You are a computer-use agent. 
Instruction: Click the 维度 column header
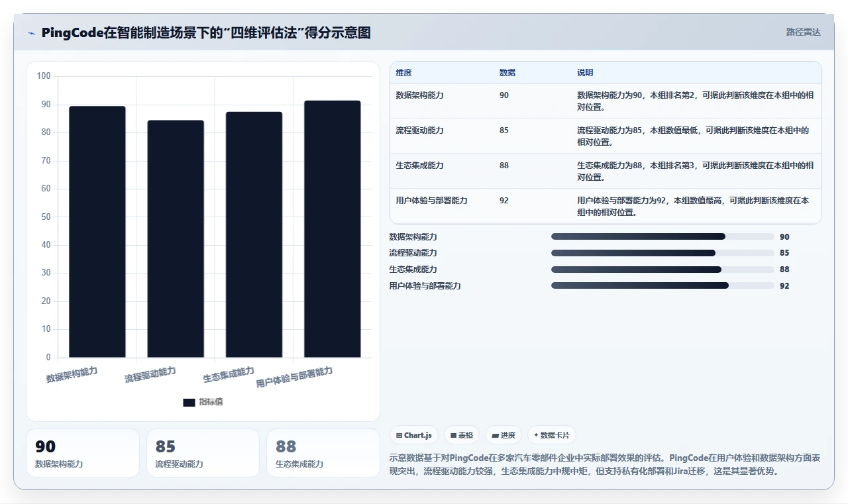403,72
